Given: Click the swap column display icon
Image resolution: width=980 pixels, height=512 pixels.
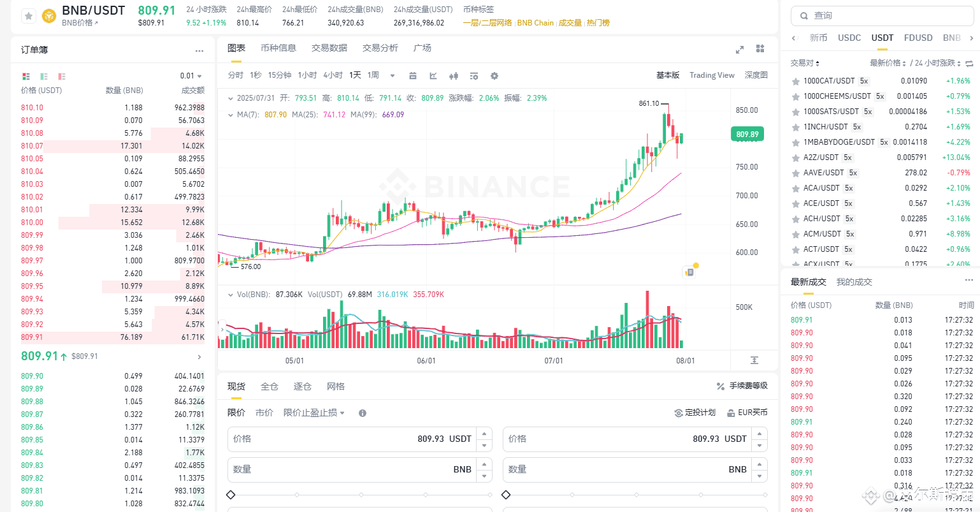Looking at the screenshot, I should [x=969, y=63].
